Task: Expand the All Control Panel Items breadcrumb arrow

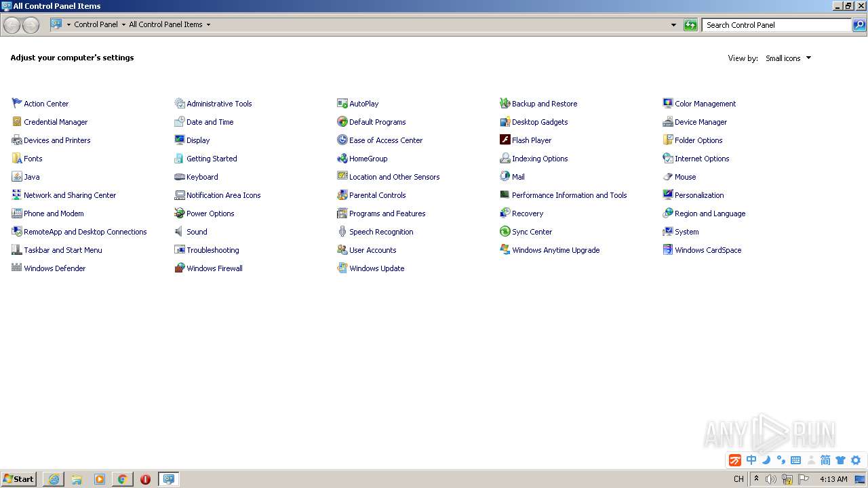Action: 208,24
